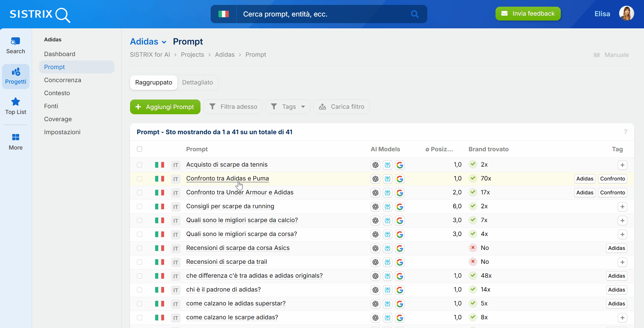Select all prompts via the header checkbox
Screen dimensions: 644x328
(140, 149)
